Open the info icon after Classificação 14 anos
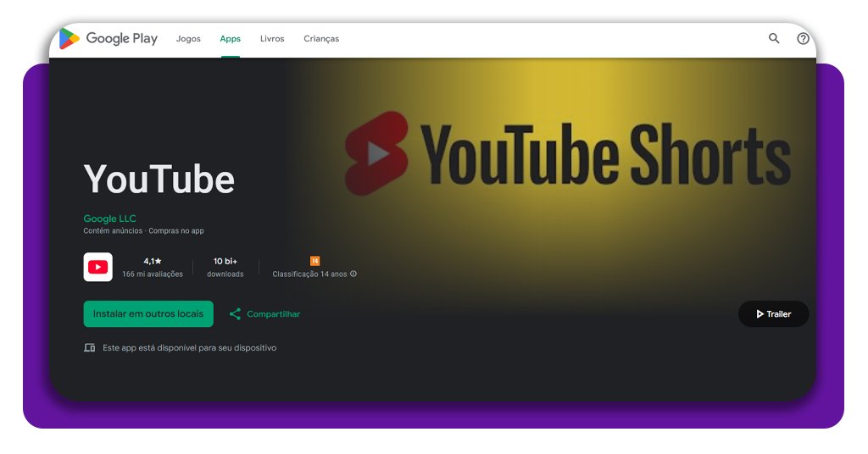This screenshot has width=868, height=454. (x=353, y=274)
